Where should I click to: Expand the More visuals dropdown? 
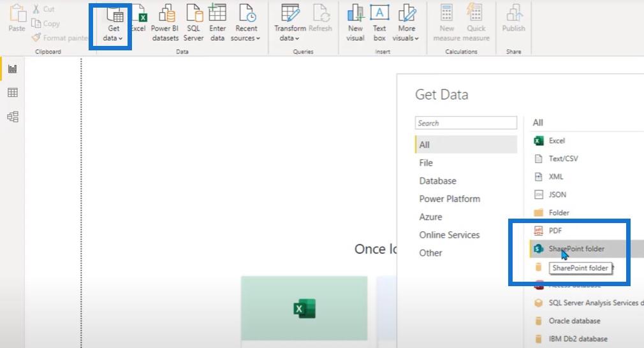(406, 23)
